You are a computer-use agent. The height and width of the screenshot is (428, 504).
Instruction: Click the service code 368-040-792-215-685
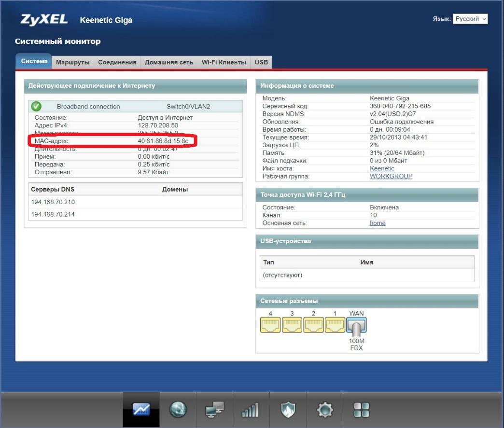tap(400, 106)
